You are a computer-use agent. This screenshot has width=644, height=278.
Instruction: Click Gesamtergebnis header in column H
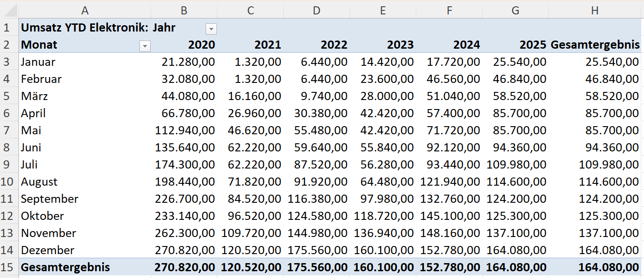click(x=595, y=45)
